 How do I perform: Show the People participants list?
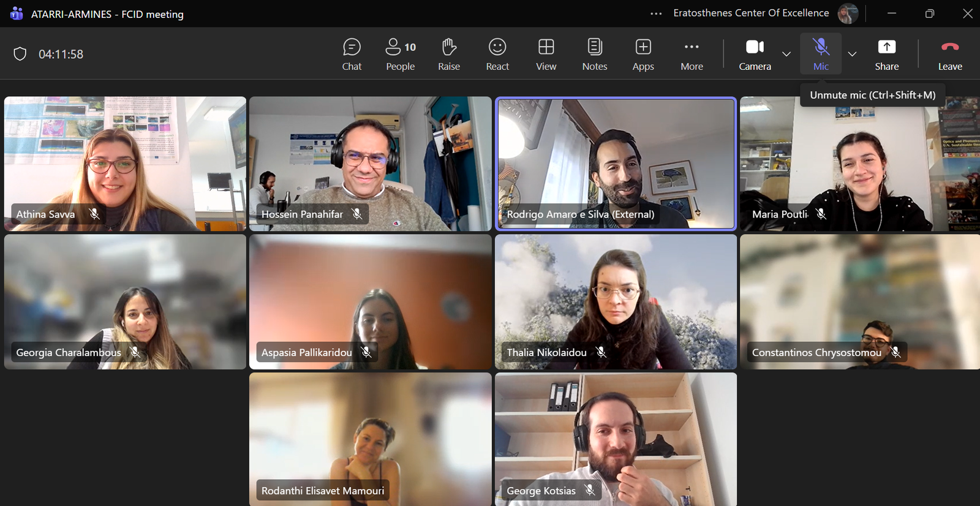[x=401, y=54]
